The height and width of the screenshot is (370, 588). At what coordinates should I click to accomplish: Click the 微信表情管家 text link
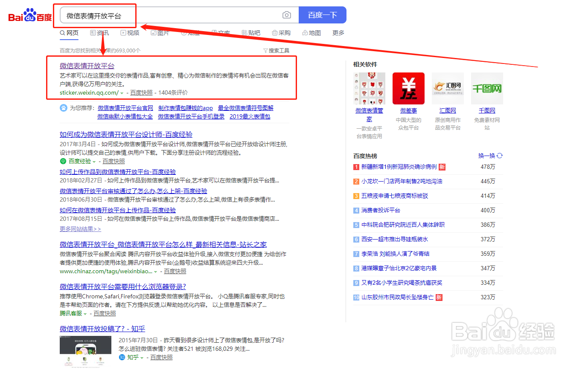pyautogui.click(x=370, y=115)
